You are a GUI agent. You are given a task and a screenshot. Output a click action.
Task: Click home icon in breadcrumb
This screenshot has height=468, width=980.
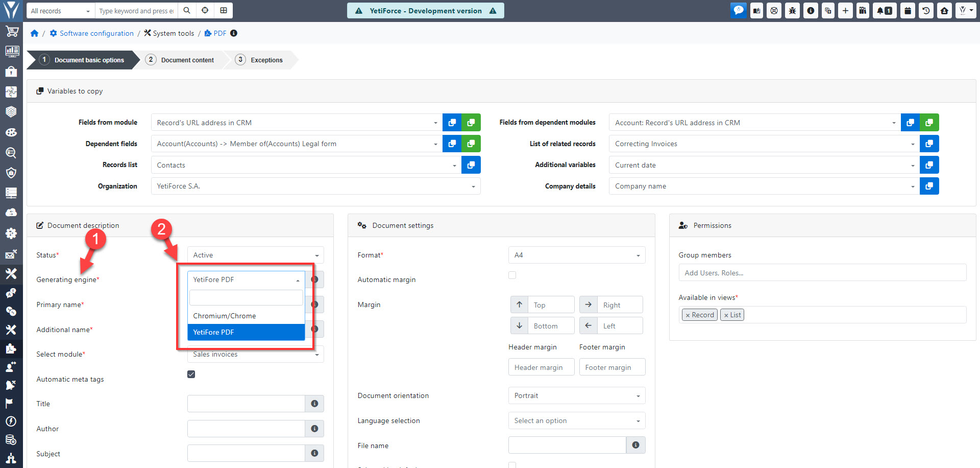(35, 33)
